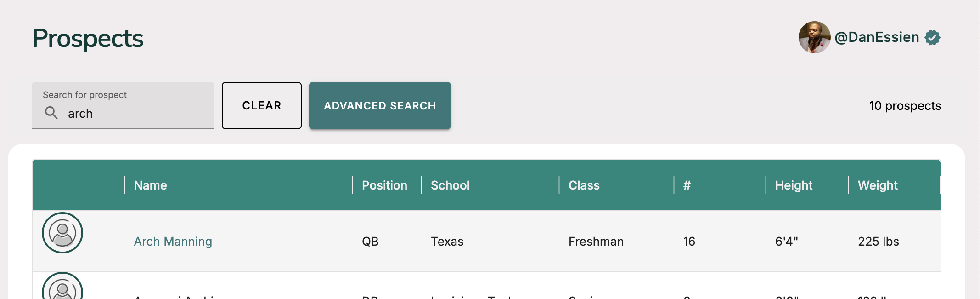Open Dan Essien's profile photo

pos(814,37)
